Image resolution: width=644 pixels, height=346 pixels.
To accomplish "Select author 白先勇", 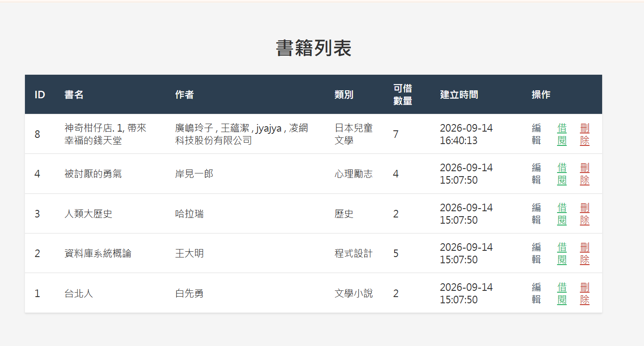I will point(189,294).
